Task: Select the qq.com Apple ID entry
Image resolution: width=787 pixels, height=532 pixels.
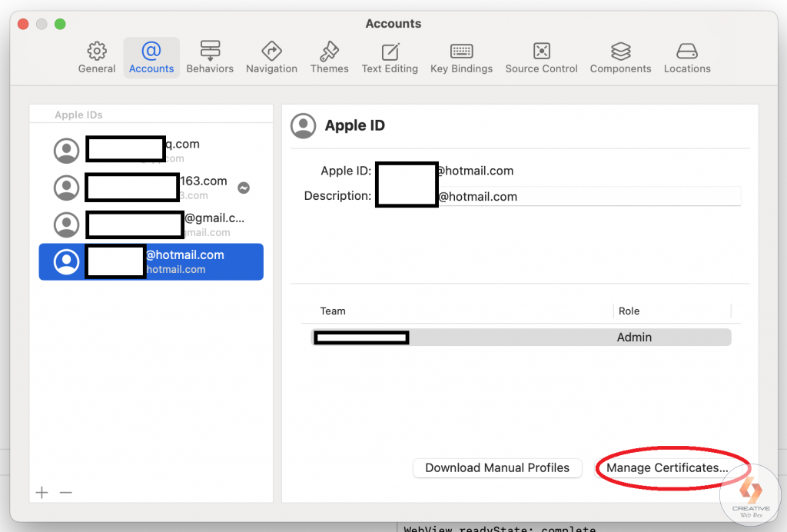Action: pos(151,150)
